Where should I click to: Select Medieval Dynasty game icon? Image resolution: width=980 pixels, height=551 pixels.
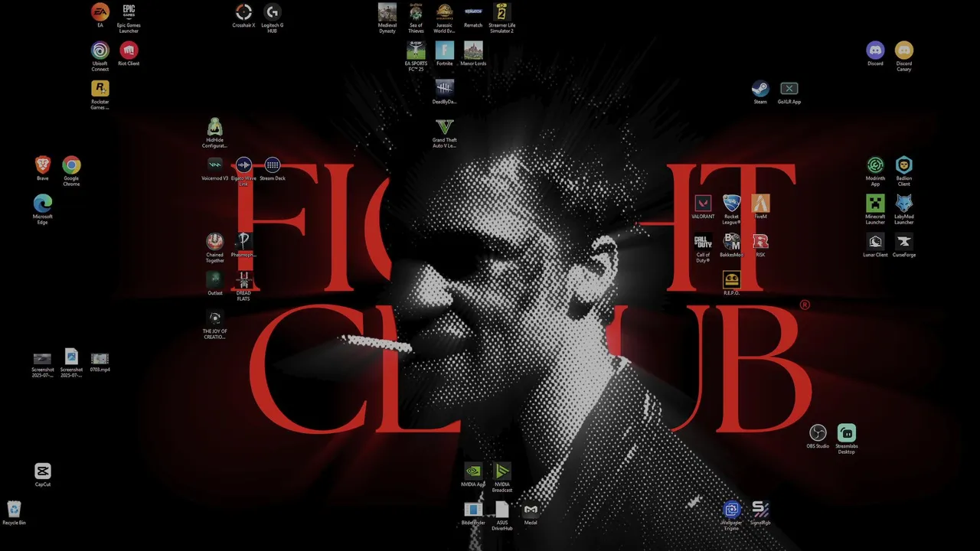pos(387,12)
